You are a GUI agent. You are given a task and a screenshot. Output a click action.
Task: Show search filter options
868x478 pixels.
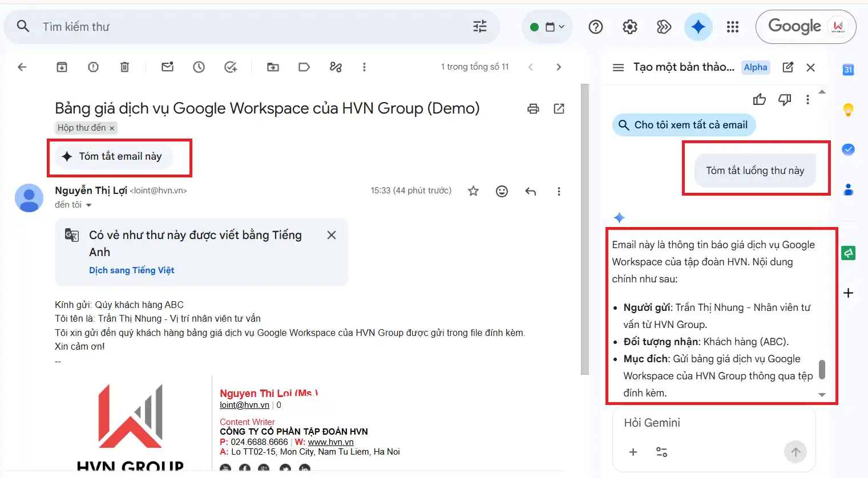[480, 26]
